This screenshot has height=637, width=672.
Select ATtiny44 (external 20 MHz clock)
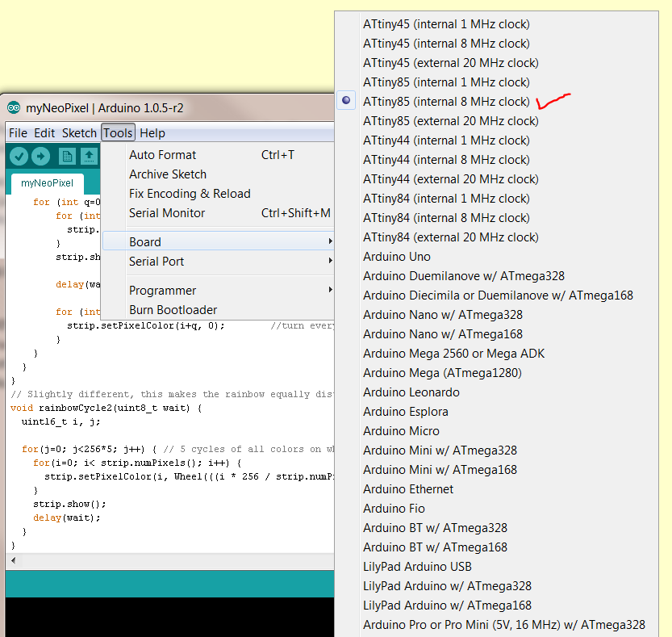point(451,179)
